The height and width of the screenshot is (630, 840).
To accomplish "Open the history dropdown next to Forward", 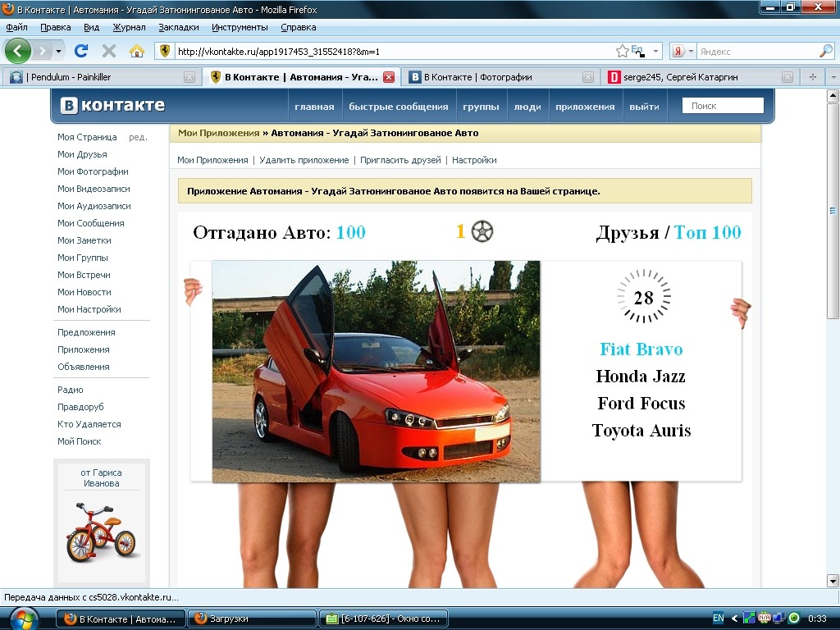I will coord(58,52).
